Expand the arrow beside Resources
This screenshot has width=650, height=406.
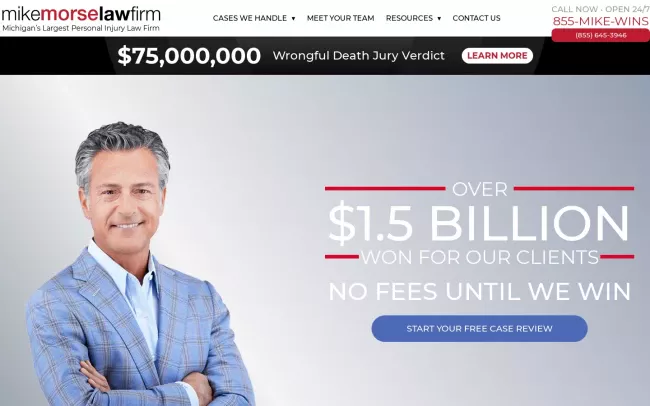tap(439, 19)
